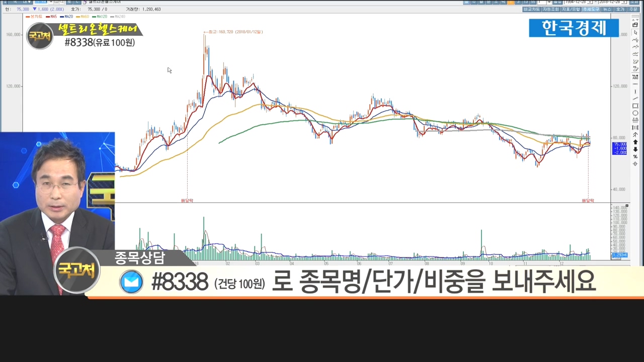Click the ABC text annotation tool

pos(635,77)
